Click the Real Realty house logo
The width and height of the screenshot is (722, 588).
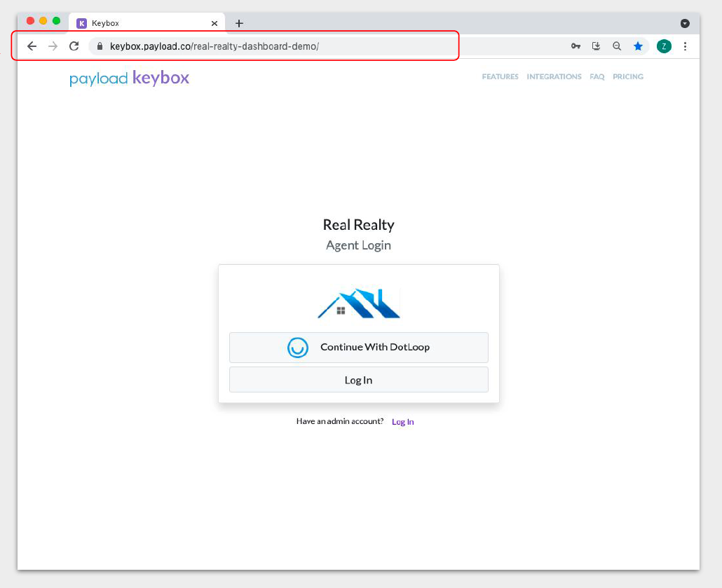(358, 303)
